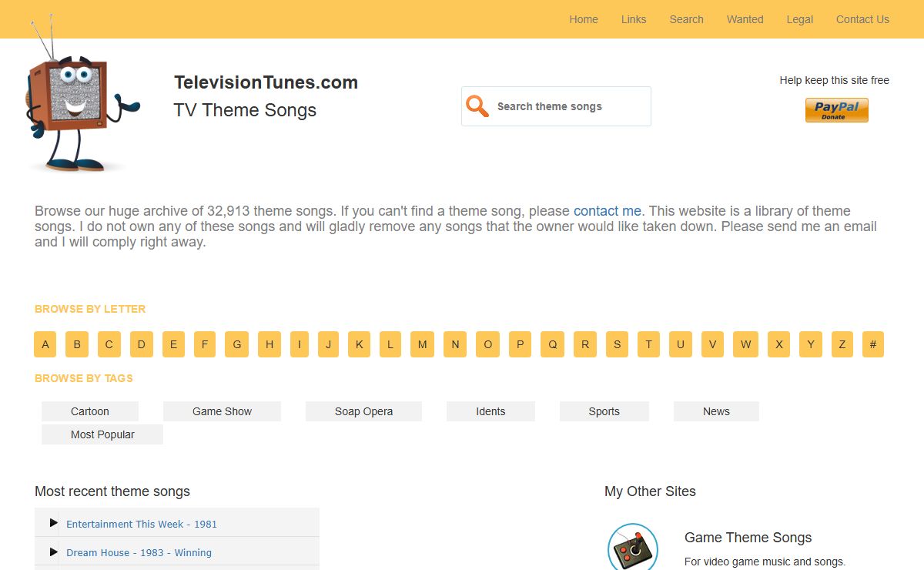This screenshot has width=924, height=570.
Task: Browse songs starting with letter R
Action: [585, 344]
